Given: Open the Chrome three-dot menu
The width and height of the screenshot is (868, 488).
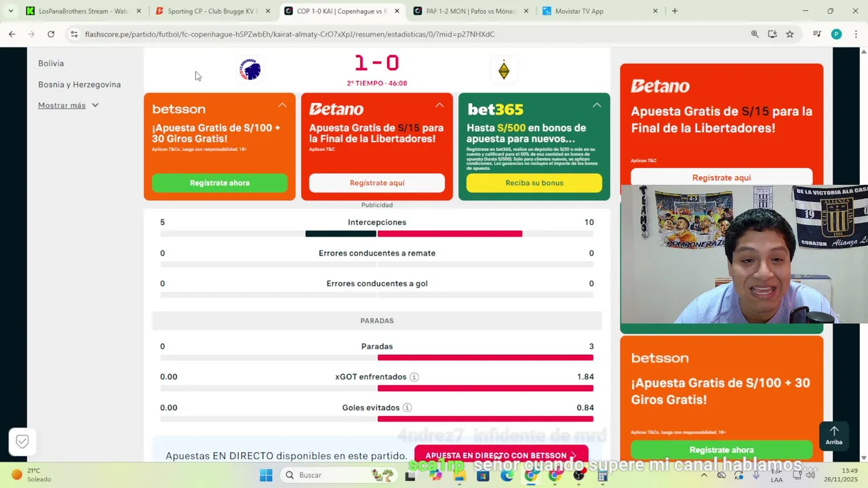Looking at the screenshot, I should coord(856,34).
